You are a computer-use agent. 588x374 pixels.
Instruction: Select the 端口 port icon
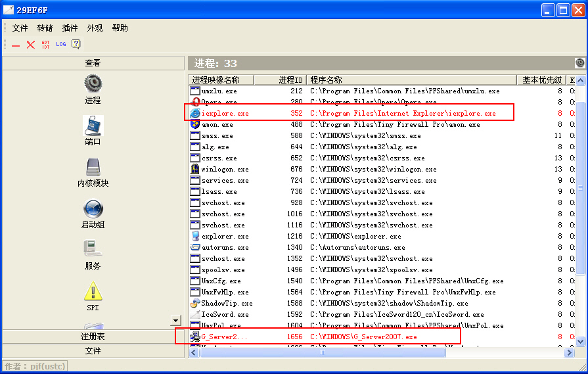pos(93,126)
